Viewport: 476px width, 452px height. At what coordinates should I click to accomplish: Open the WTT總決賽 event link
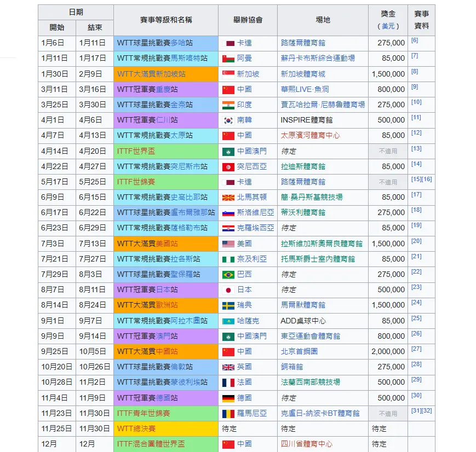(x=136, y=429)
